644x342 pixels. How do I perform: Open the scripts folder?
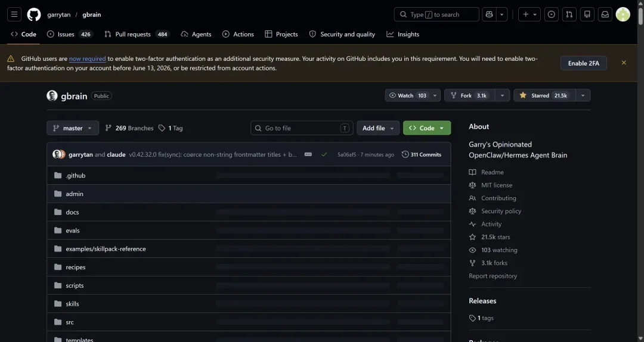point(75,285)
